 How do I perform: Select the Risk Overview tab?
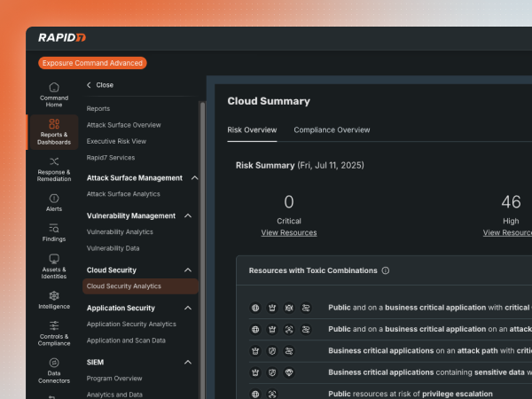point(252,130)
